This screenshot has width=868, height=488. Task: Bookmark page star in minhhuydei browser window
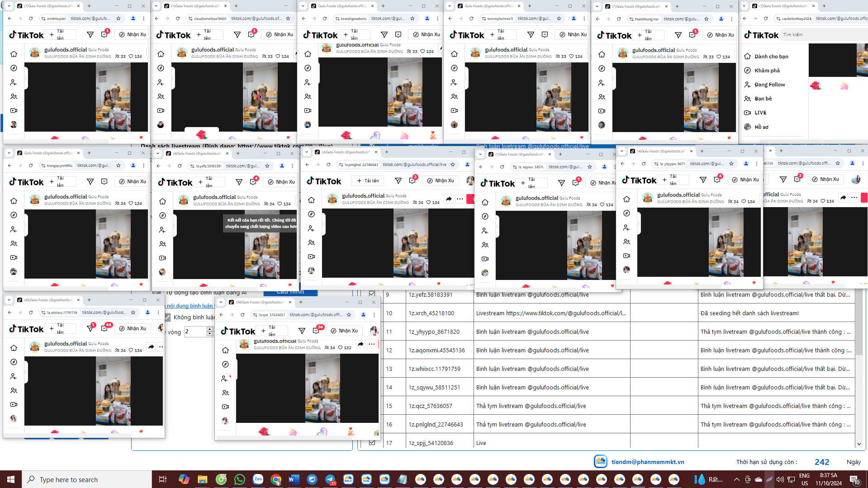[119, 19]
